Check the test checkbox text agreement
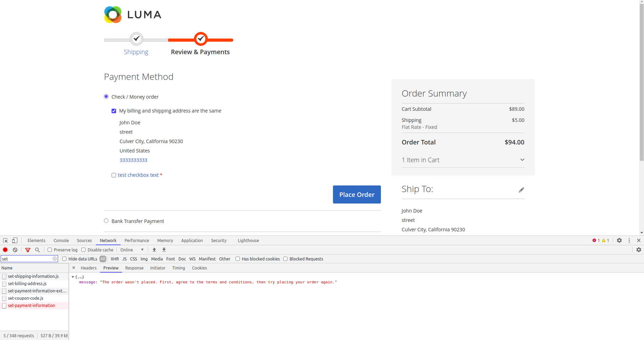This screenshot has width=644, height=340. [114, 175]
